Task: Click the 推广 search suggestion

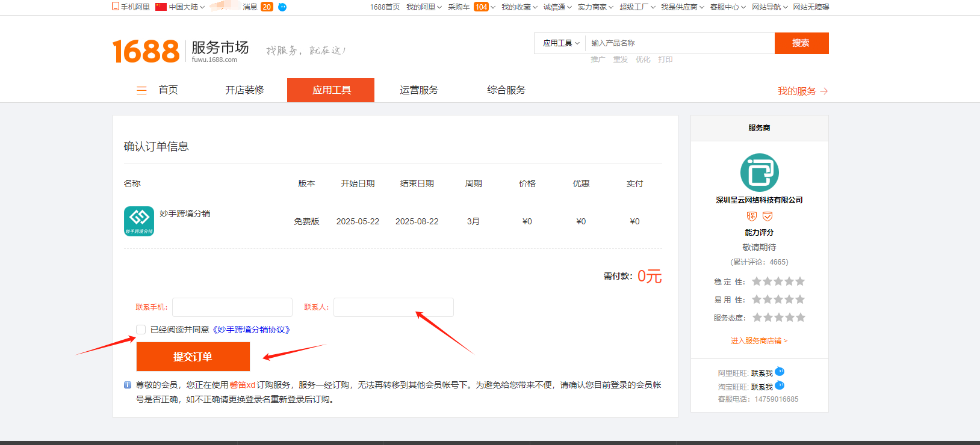Action: point(598,60)
